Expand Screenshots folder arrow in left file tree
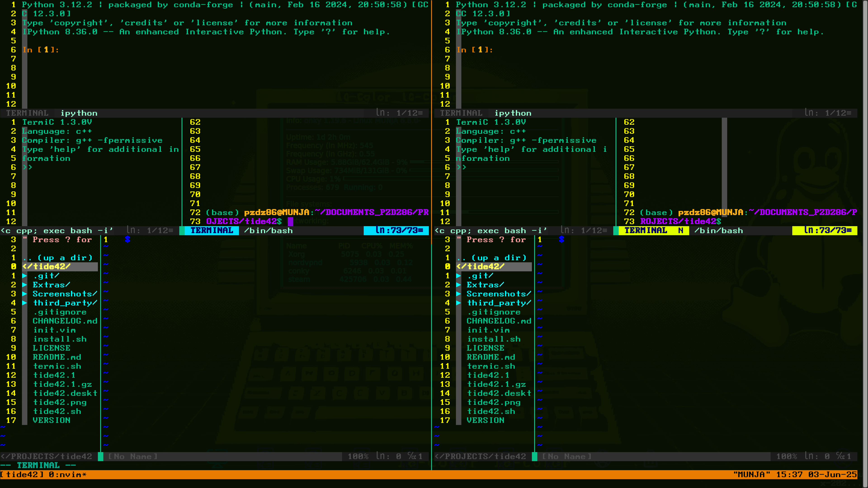Viewport: 868px width, 488px height. pos(25,294)
